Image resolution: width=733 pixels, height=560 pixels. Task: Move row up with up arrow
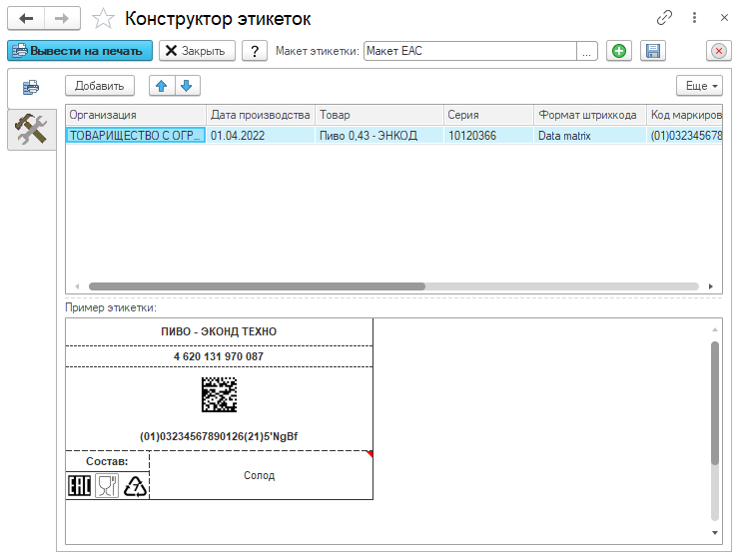(x=161, y=86)
